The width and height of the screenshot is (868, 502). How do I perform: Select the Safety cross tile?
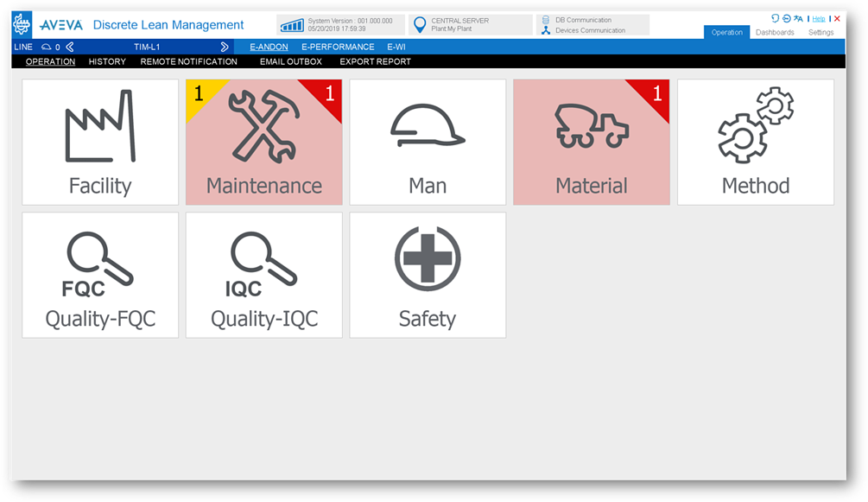point(428,276)
